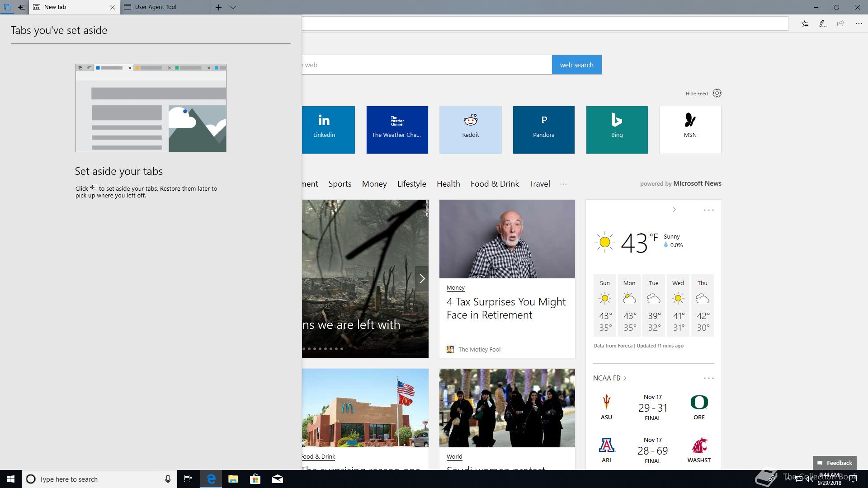Open Task View in the taskbar
Image resolution: width=868 pixels, height=488 pixels.
[x=188, y=479]
